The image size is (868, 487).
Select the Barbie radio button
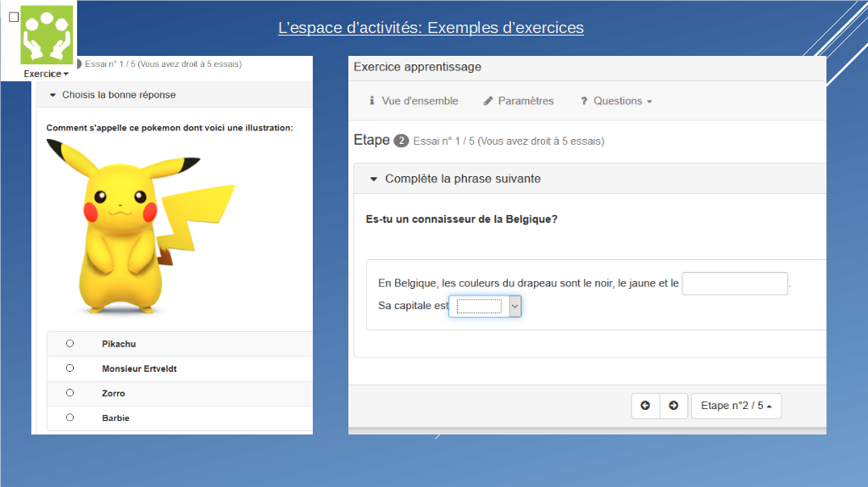(x=70, y=418)
